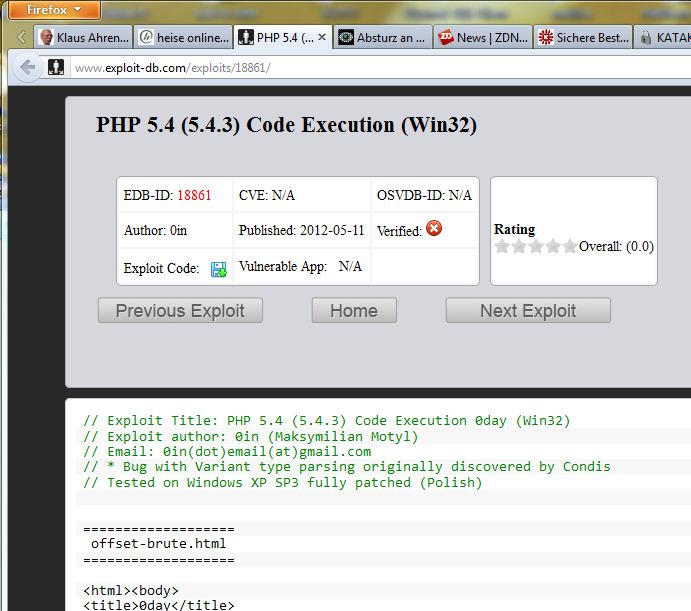Click the Exploit Title comment line

coord(327,421)
